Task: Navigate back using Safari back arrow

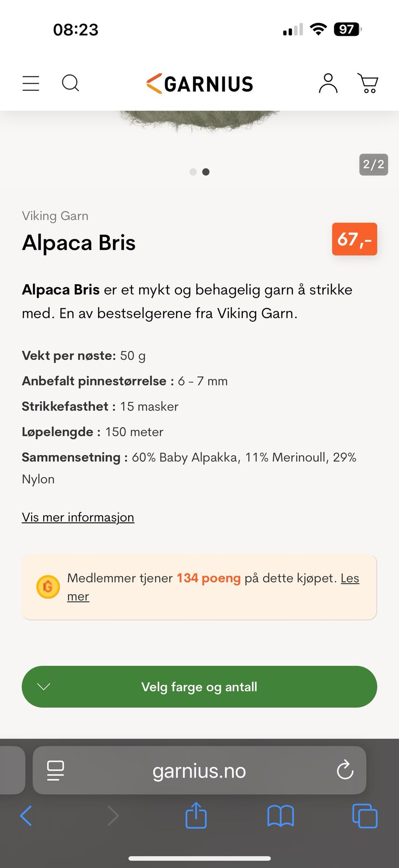Action: 26,816
